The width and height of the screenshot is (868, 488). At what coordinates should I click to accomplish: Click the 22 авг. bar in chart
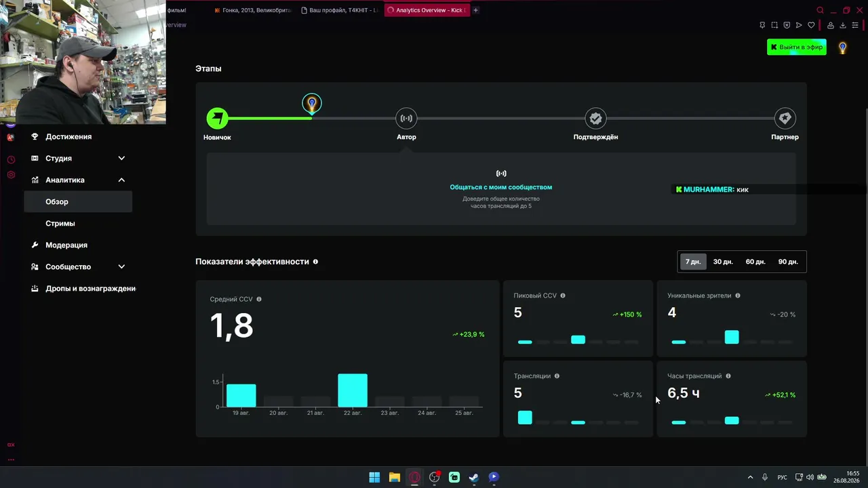353,390
